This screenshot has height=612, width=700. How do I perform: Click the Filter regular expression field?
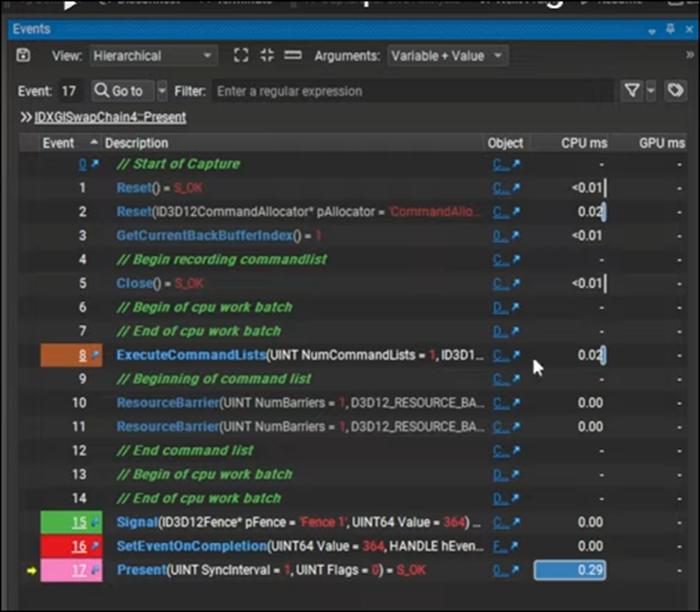413,91
